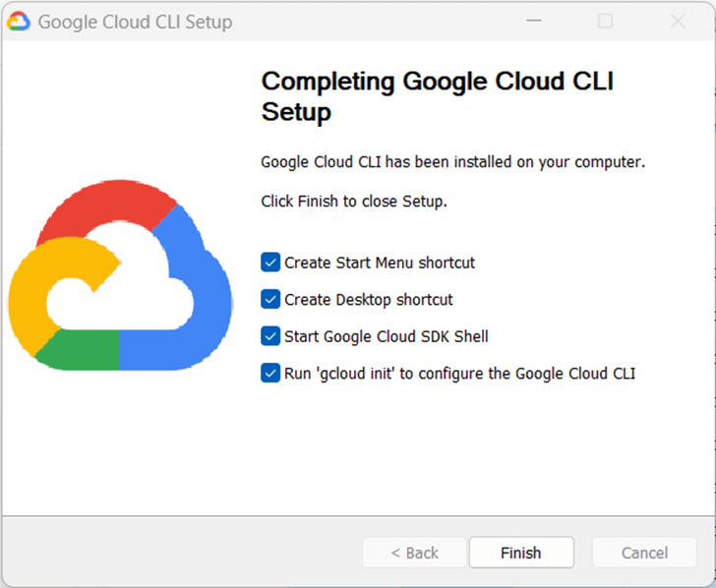Click the 'Start Google Cloud SDK Shell' label text

[387, 336]
